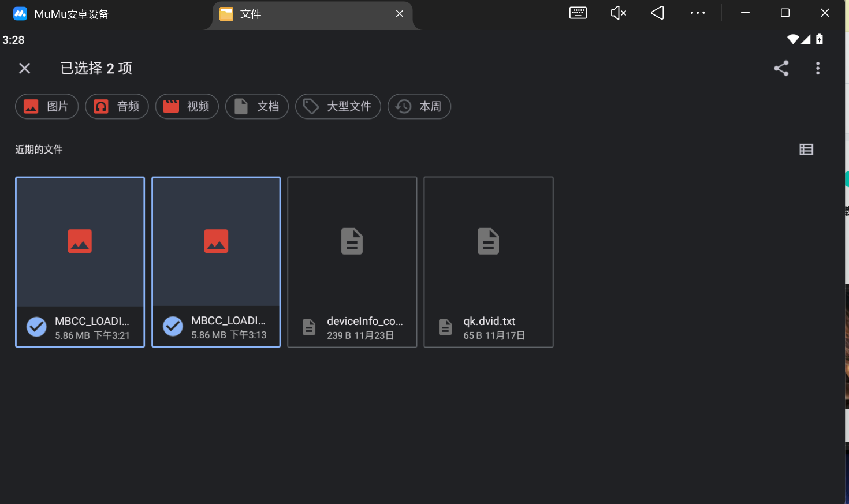This screenshot has height=504, width=849.
Task: Filter files by 音频 audio
Action: pos(117,106)
